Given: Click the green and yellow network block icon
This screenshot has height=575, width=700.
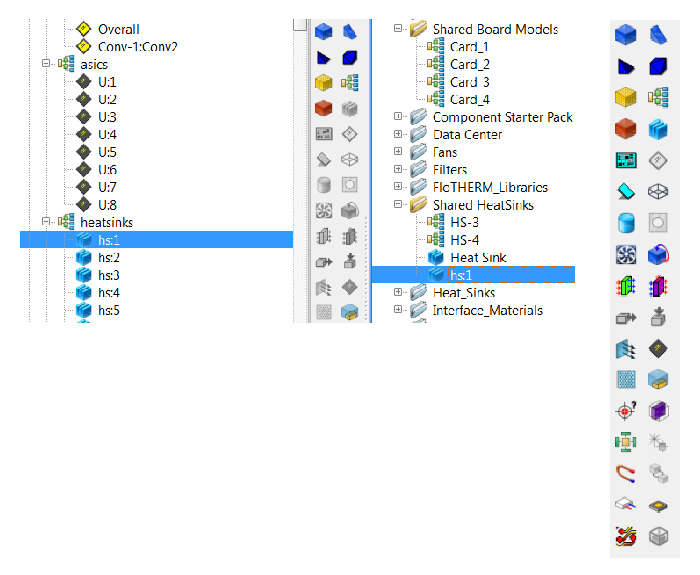Looking at the screenshot, I should click(625, 442).
